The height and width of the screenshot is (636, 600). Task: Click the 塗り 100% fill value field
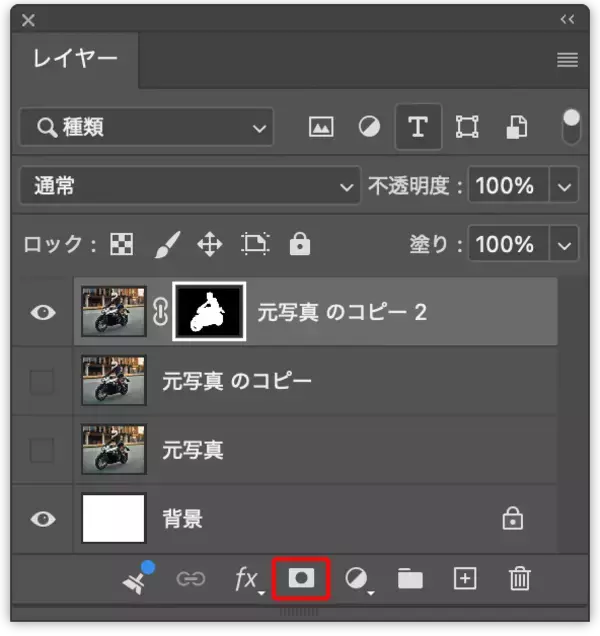point(508,244)
